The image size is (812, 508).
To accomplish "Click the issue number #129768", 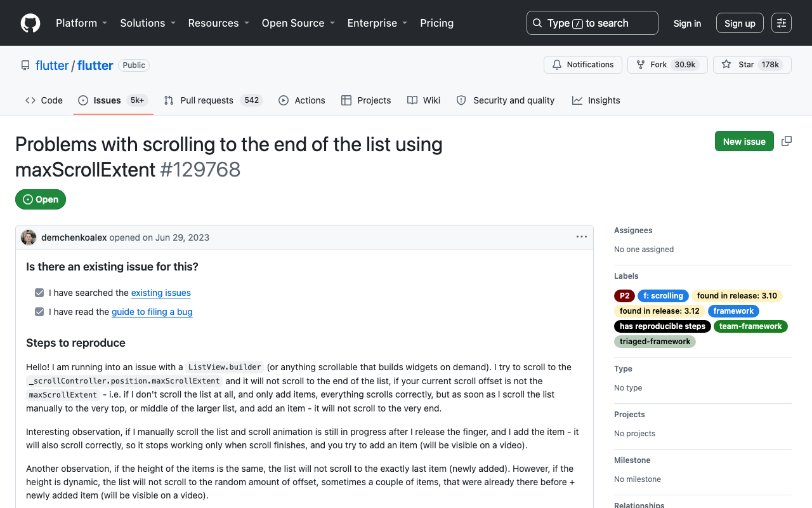I will click(x=200, y=170).
